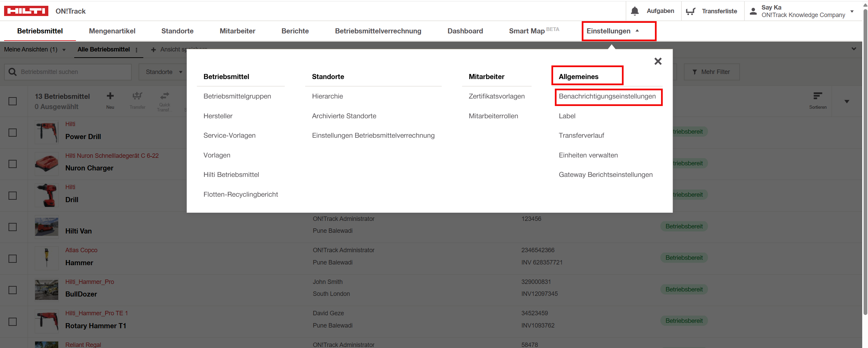
Task: Open Transferverlauf settings entry
Action: [x=581, y=136]
